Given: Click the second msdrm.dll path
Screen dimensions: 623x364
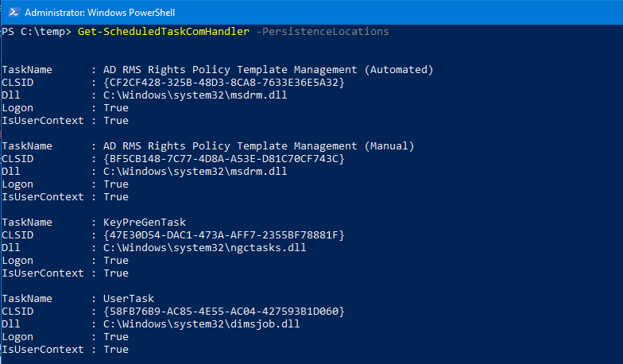Looking at the screenshot, I should tap(195, 172).
